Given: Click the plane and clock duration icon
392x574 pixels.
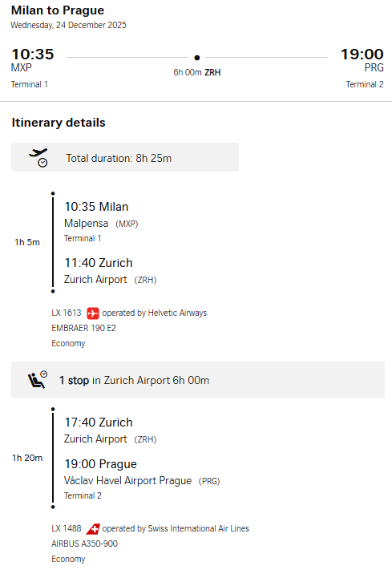Looking at the screenshot, I should click(x=38, y=158).
